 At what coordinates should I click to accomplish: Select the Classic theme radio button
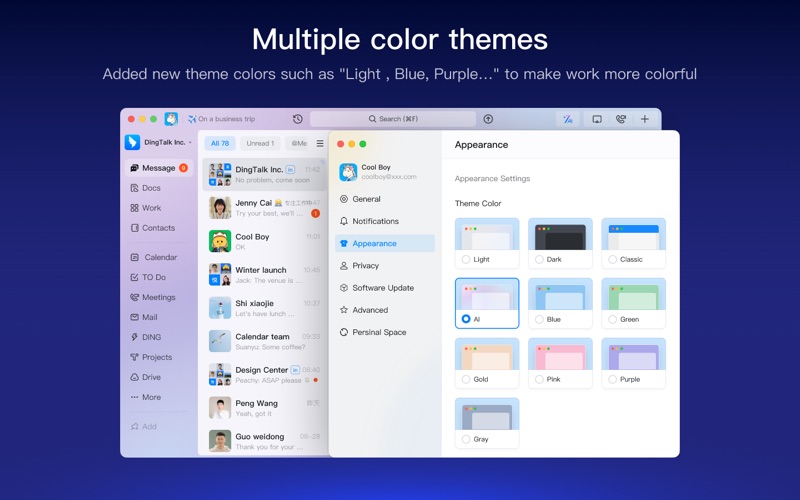click(x=613, y=259)
